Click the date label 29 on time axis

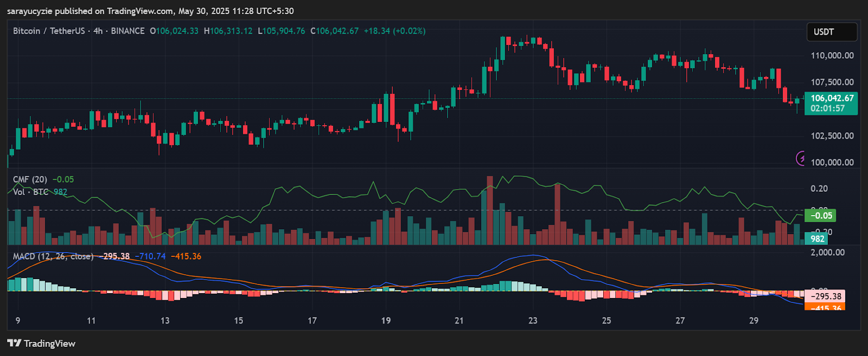[x=754, y=320]
